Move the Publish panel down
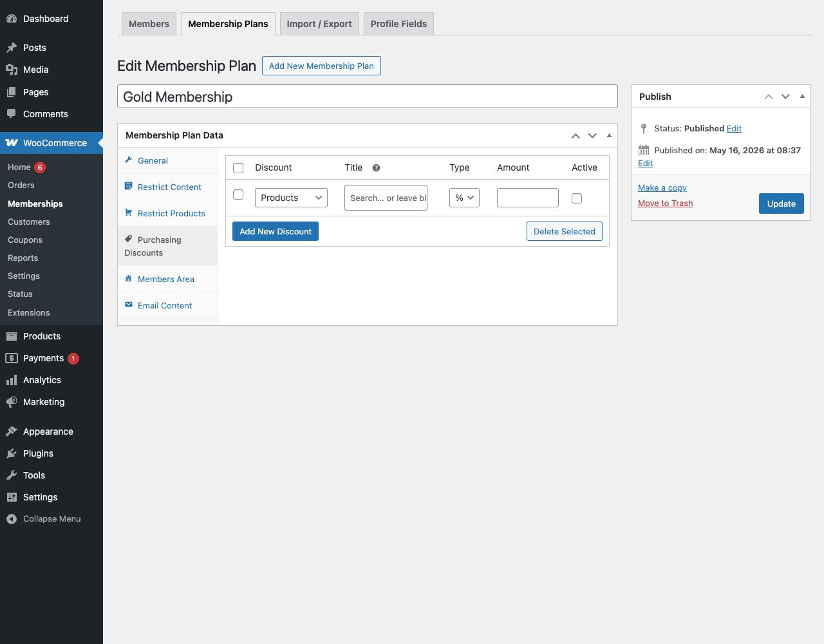 point(785,97)
